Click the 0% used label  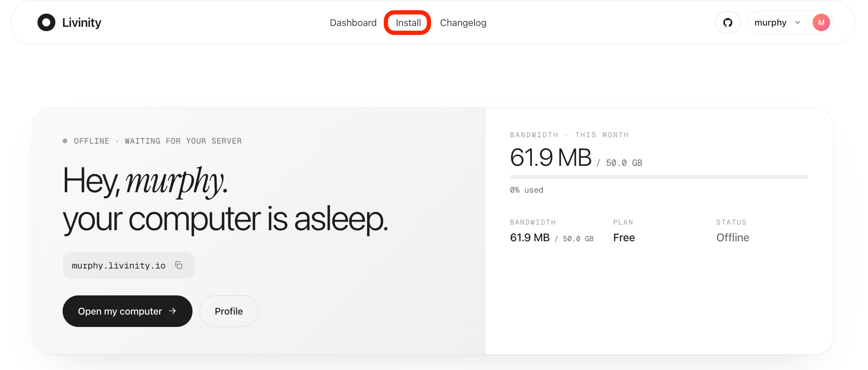point(526,190)
